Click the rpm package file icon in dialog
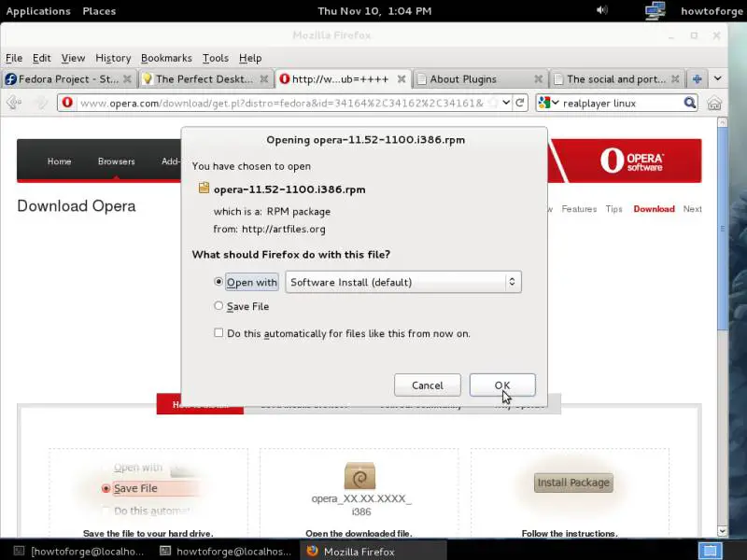 click(x=204, y=188)
